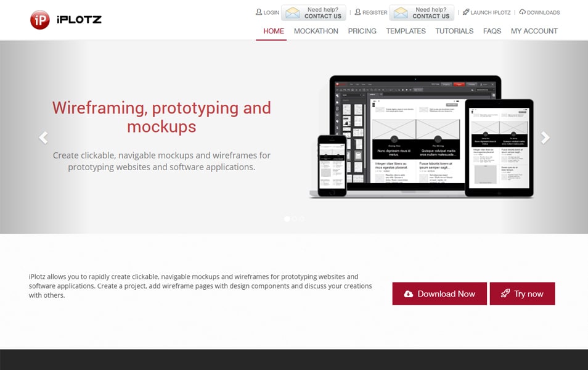Click the iPlotz red circle logo
Viewport: 588px width, 370px height.
tap(39, 20)
